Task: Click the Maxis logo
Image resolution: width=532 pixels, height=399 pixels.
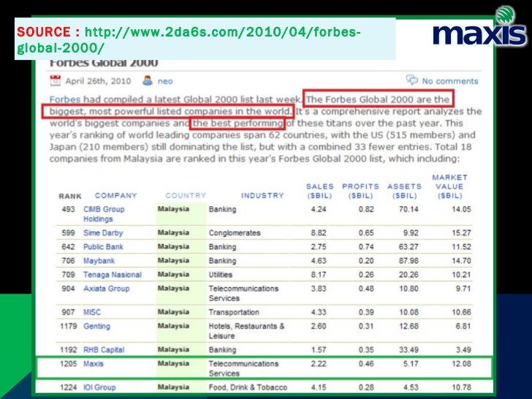Action: 479,26
